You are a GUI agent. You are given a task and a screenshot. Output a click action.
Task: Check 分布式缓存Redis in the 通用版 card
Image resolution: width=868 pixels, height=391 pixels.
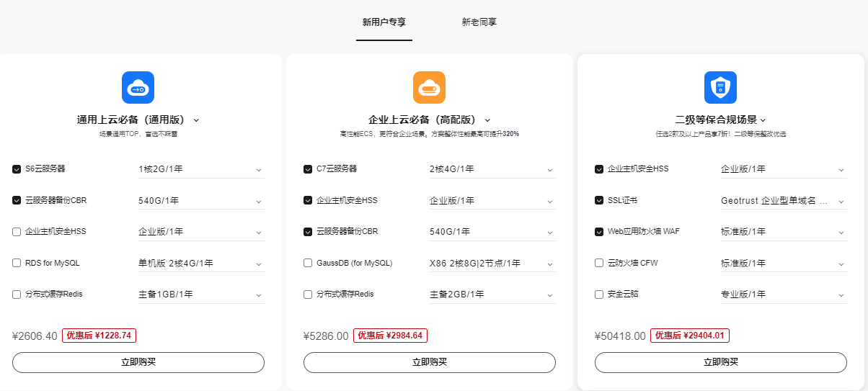(17, 294)
